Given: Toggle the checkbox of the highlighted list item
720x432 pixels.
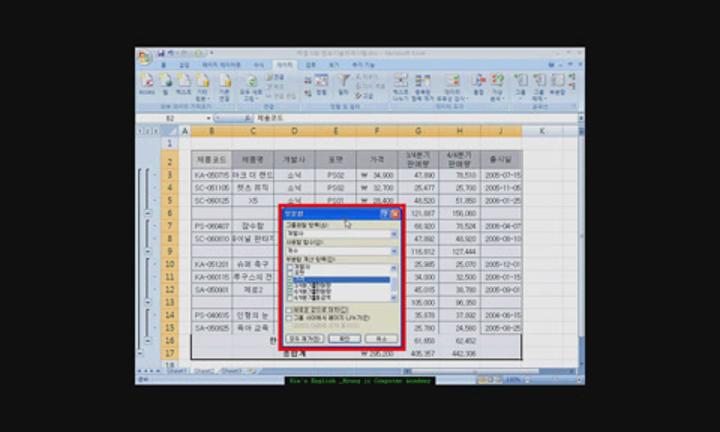Looking at the screenshot, I should [289, 279].
